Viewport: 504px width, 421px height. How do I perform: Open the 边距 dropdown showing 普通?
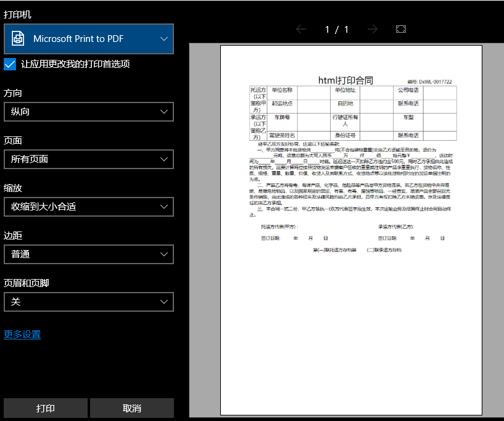pyautogui.click(x=89, y=254)
